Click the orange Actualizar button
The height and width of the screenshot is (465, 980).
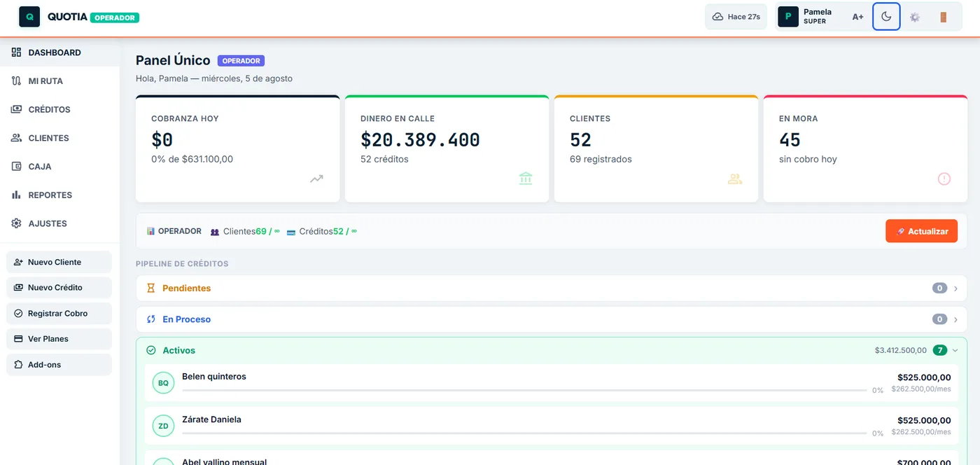(x=921, y=231)
